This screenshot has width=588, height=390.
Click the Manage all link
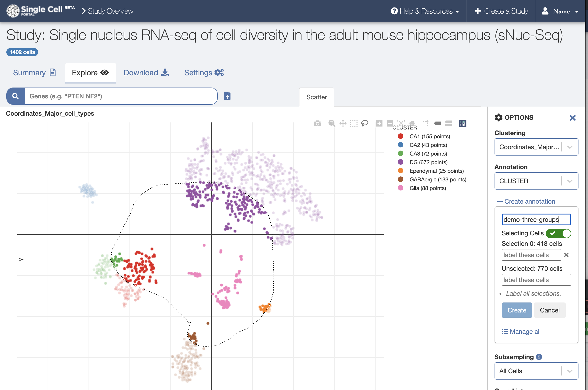(521, 331)
